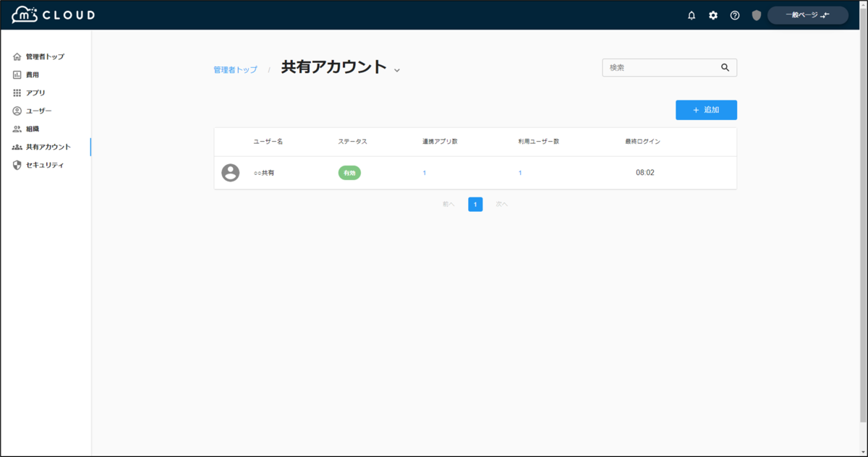Screen dimensions: 868x457
Task: Click the search magnifier icon
Action: [x=726, y=67]
